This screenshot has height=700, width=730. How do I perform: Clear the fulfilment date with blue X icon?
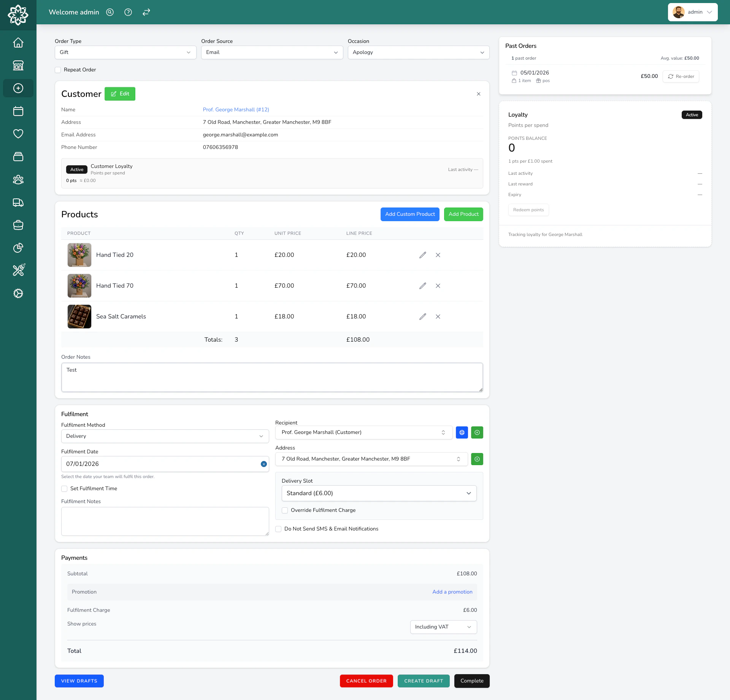coord(263,464)
